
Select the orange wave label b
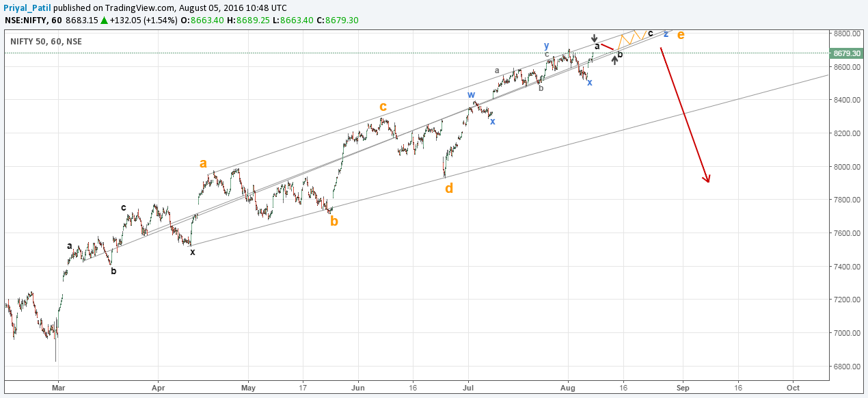(334, 220)
